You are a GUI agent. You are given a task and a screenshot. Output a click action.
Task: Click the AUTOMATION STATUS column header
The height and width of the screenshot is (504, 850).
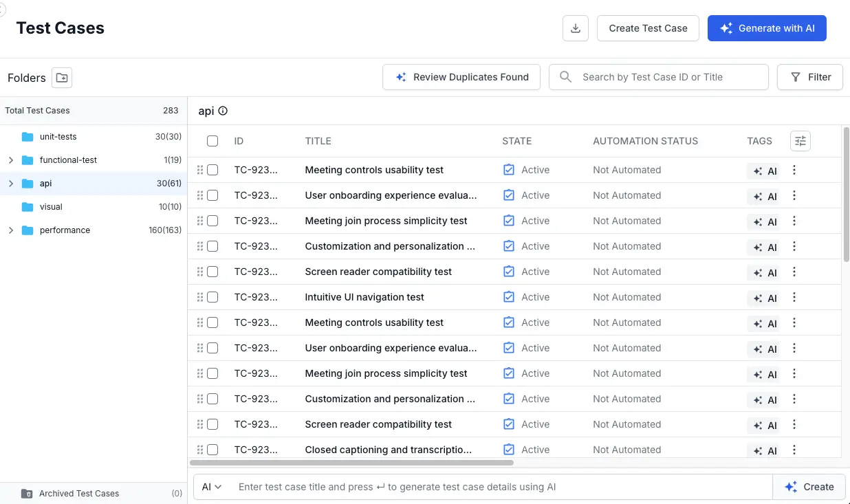(x=646, y=141)
